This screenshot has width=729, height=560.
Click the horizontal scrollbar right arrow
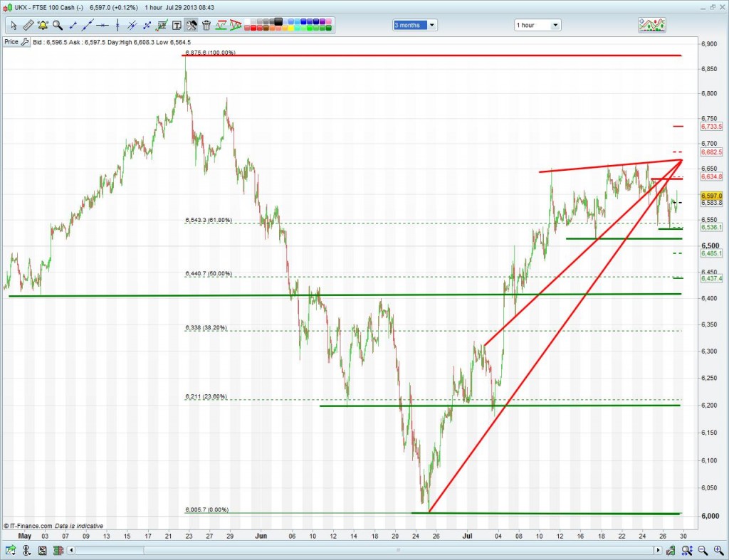pyautogui.click(x=659, y=550)
